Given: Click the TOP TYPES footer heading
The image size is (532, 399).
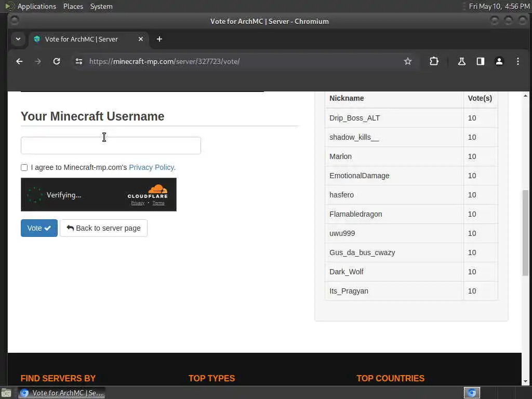Looking at the screenshot, I should coord(212,378).
